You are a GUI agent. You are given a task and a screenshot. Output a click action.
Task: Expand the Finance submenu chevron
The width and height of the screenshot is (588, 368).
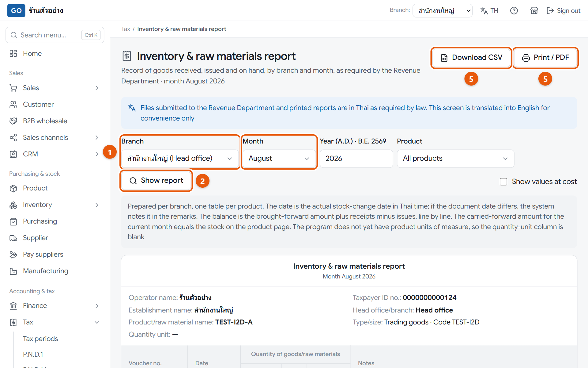(x=97, y=306)
